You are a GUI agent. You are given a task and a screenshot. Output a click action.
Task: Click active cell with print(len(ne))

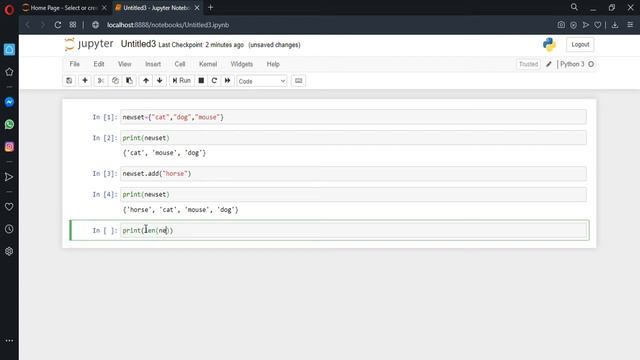pos(353,231)
